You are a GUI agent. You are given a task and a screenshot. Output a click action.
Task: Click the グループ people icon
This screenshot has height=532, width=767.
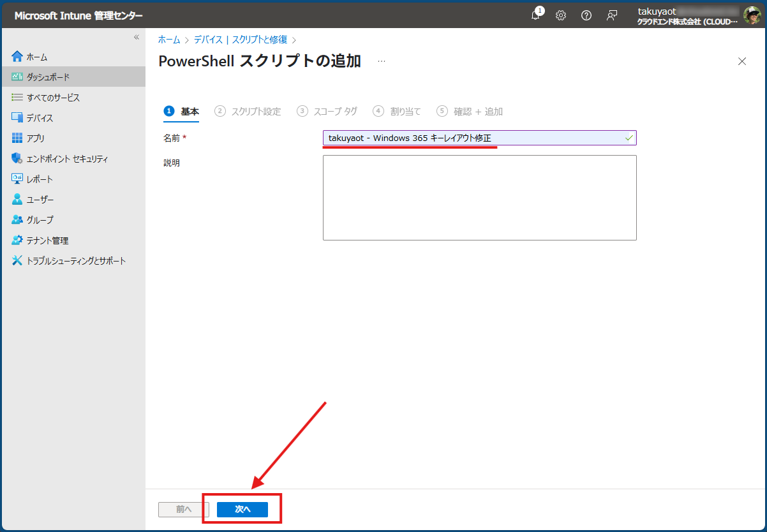(x=17, y=220)
